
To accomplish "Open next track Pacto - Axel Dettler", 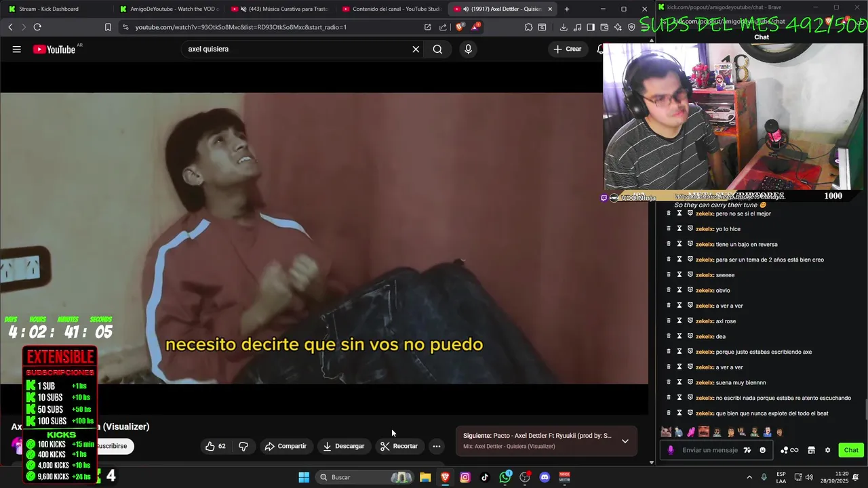I will (x=537, y=436).
